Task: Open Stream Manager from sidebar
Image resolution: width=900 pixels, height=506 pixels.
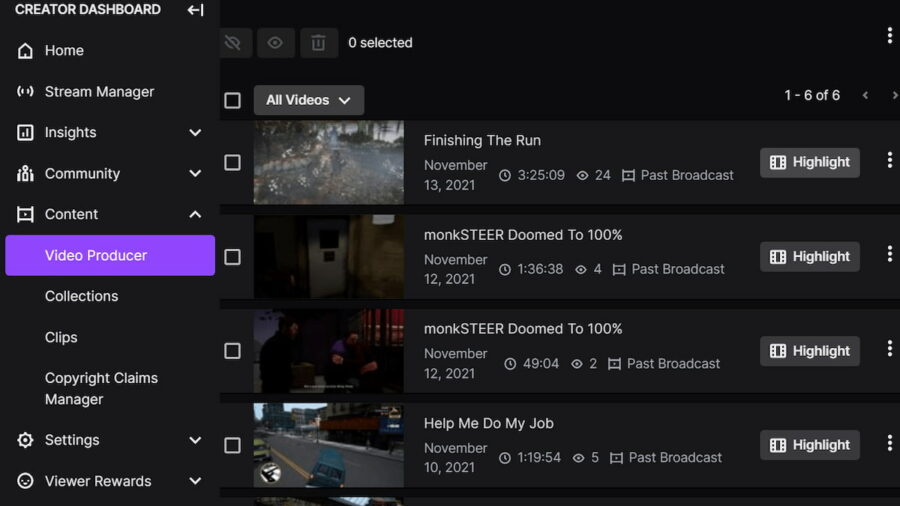Action: click(x=99, y=92)
